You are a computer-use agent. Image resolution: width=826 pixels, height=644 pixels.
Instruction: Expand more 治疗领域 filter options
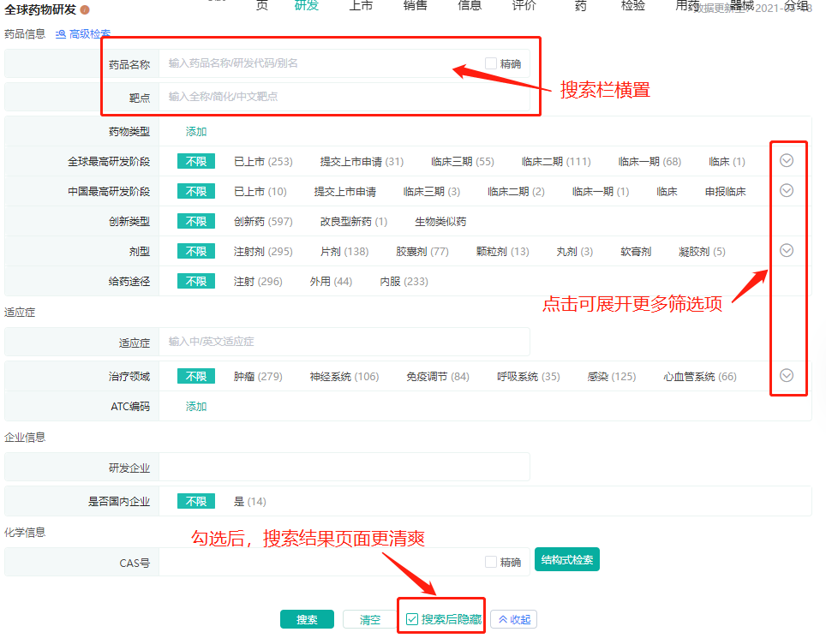pyautogui.click(x=787, y=375)
